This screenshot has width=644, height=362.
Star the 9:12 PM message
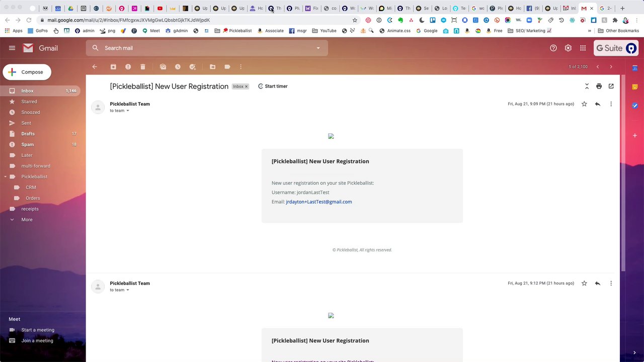click(584, 284)
